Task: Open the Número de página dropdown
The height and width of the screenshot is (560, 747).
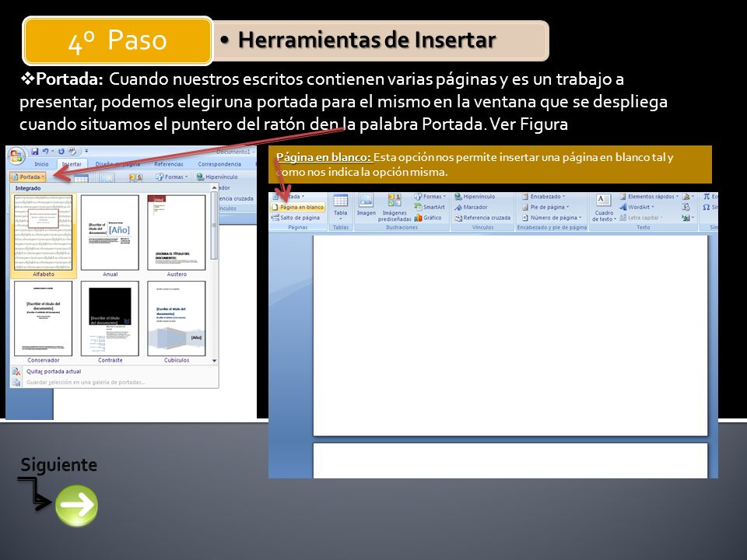Action: click(x=552, y=218)
